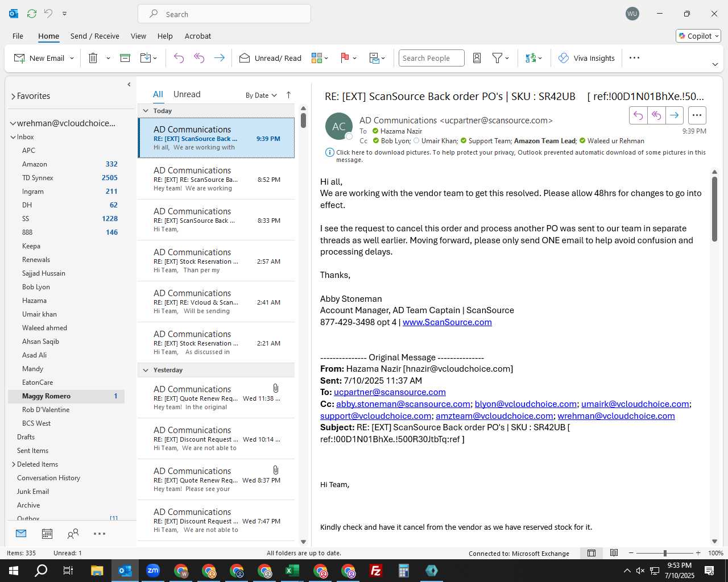Open the Send / Receive tab
The height and width of the screenshot is (582, 728).
[x=95, y=36]
